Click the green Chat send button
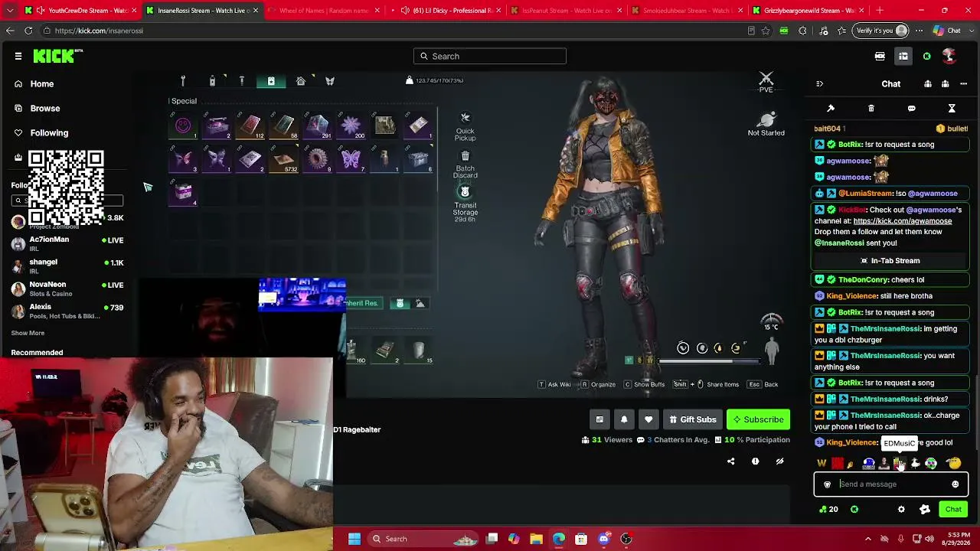Screen dimensions: 980x551 tap(953, 510)
